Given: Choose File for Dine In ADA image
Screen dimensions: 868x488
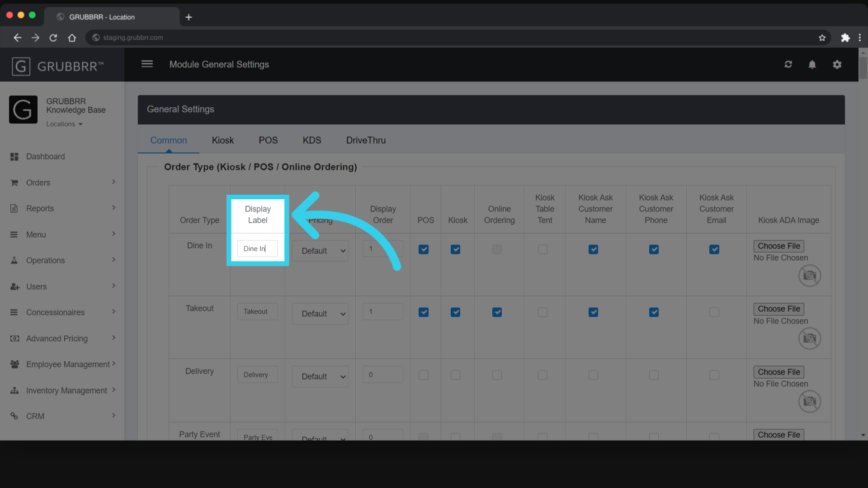Looking at the screenshot, I should (778, 246).
